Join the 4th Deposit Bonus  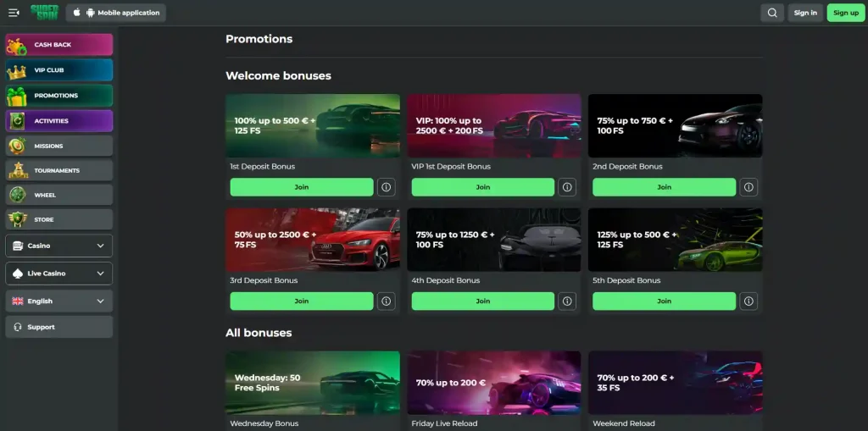(482, 301)
